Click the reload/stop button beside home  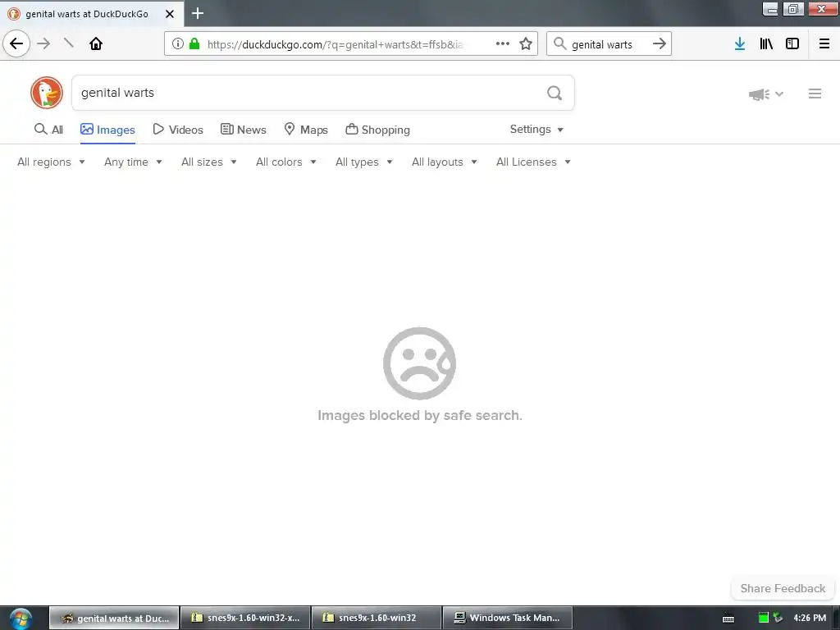point(69,43)
